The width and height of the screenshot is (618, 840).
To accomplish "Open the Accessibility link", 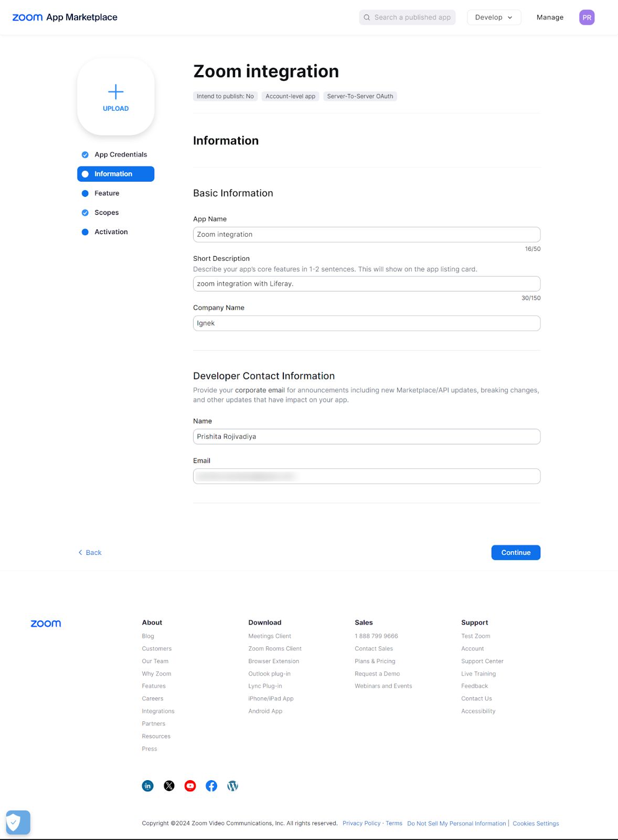I will (478, 711).
